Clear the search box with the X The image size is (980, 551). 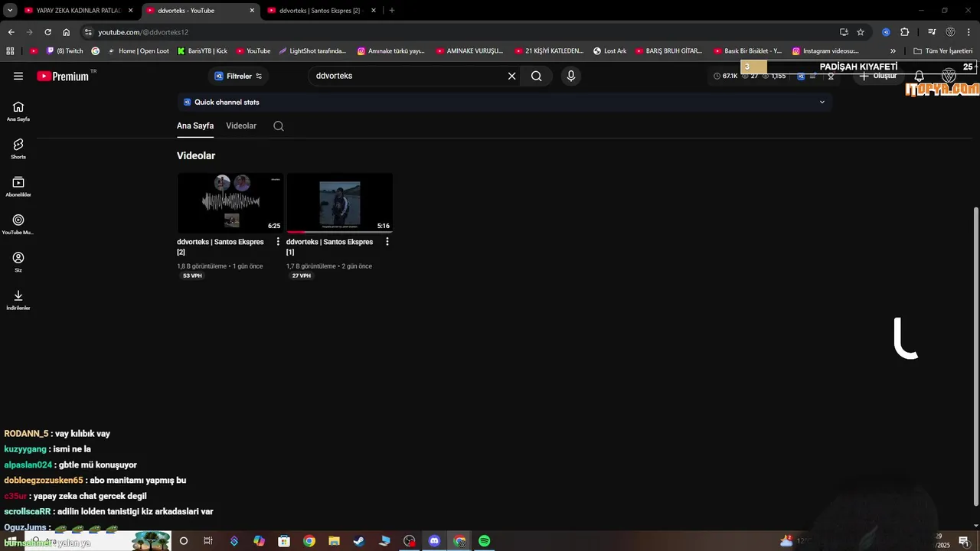click(512, 76)
